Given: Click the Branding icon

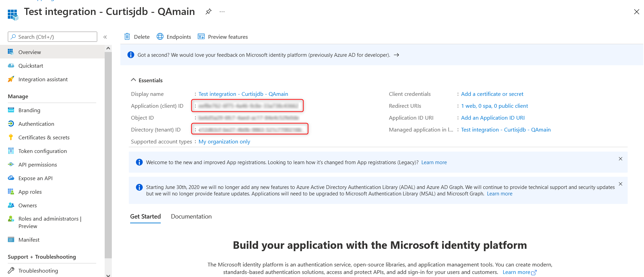Looking at the screenshot, I should (11, 110).
